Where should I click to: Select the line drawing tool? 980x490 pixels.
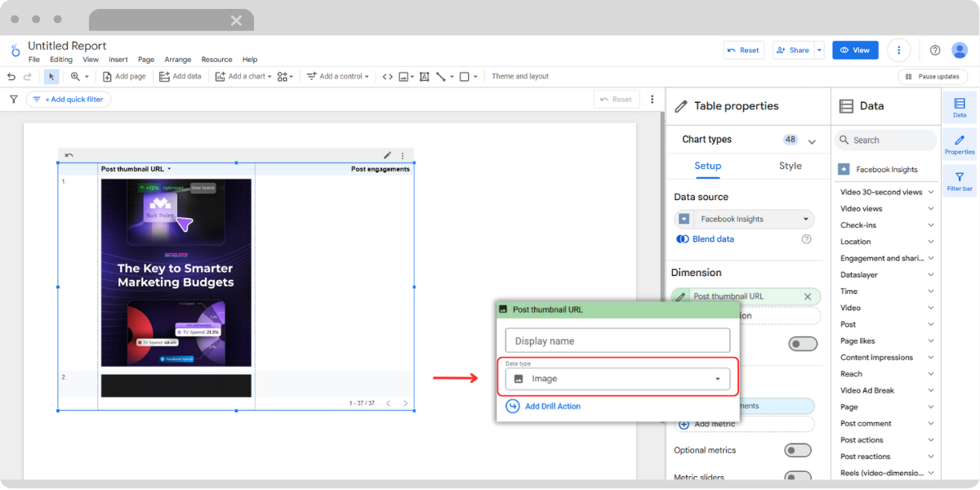[442, 76]
